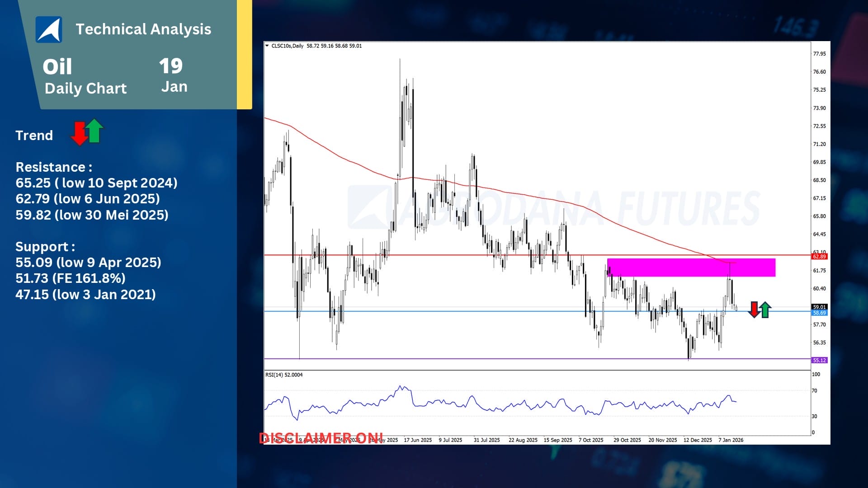Screen dimensions: 868x488
Task: Click the black 59.01 current price label
Action: tap(819, 307)
